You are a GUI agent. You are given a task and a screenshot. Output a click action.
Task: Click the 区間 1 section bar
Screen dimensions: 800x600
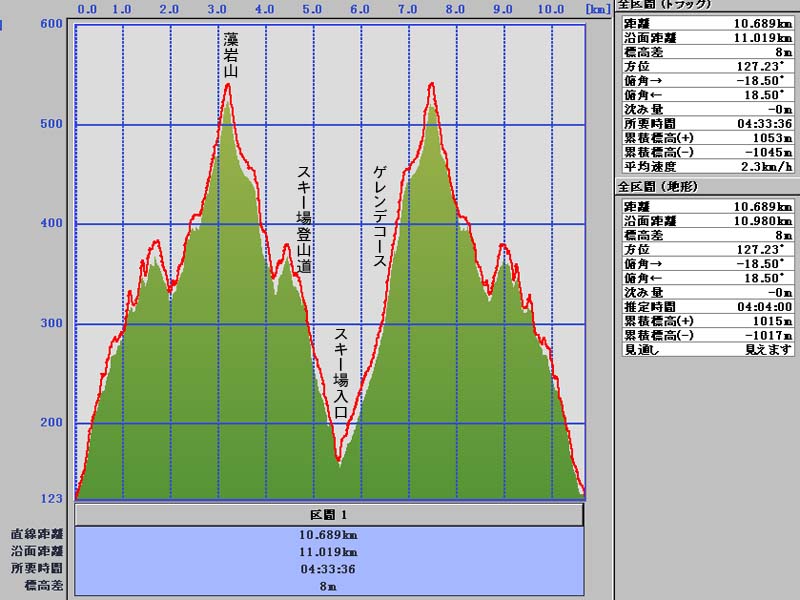(x=329, y=514)
